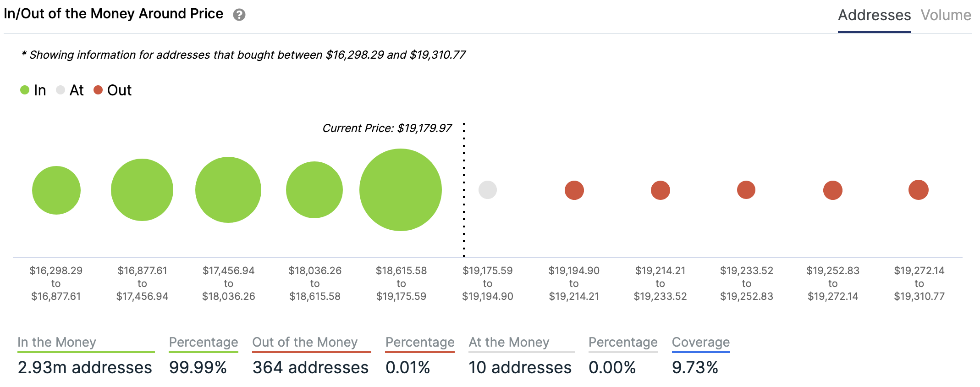The width and height of the screenshot is (980, 387).
Task: Click the green bubble for $18,036.26 to $18,615.58
Action: pos(314,190)
